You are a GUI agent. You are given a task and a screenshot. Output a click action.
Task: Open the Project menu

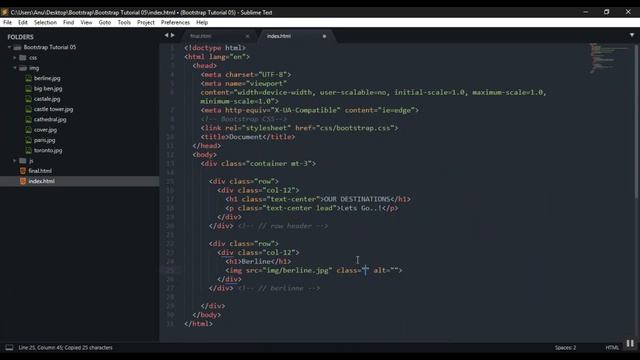[x=146, y=22]
